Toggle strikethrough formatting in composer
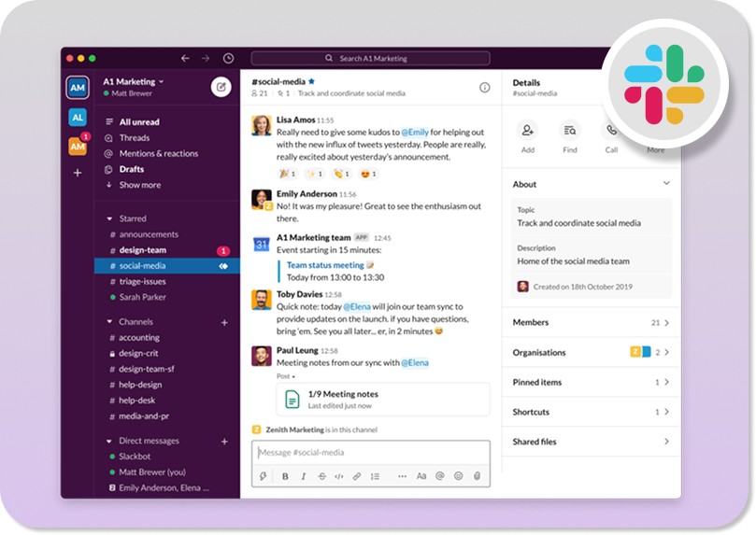This screenshot has height=535, width=756. click(321, 476)
